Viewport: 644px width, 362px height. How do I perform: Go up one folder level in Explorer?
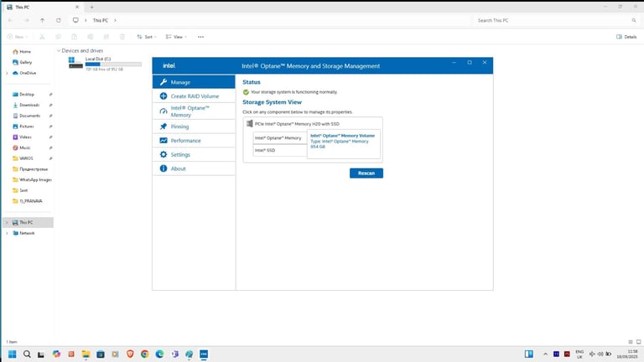pos(42,20)
